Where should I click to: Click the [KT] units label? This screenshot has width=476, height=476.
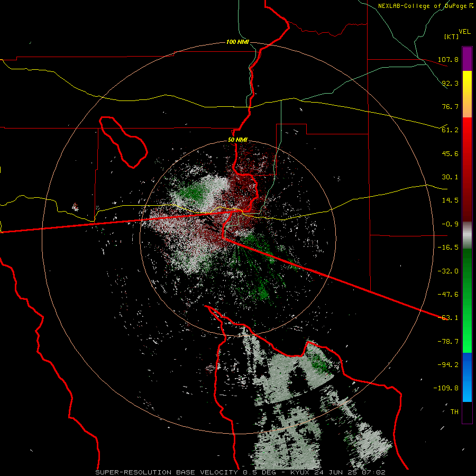point(452,36)
